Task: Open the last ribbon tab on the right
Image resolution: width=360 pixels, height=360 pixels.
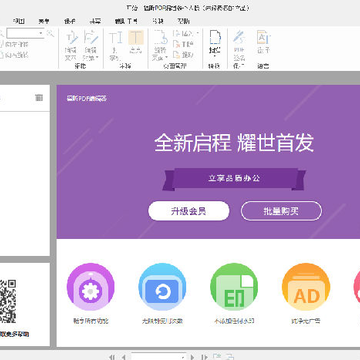Action: click(184, 21)
